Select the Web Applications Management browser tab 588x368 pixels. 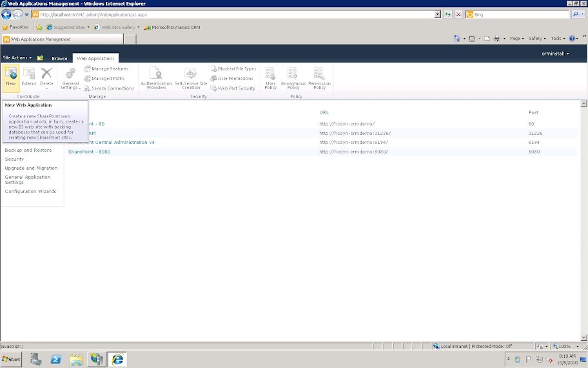[x=63, y=39]
